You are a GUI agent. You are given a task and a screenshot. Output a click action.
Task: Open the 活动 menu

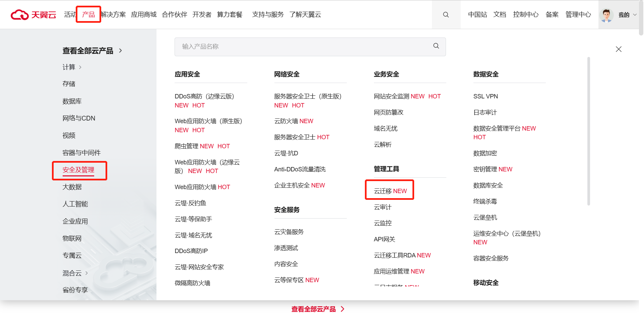click(70, 14)
